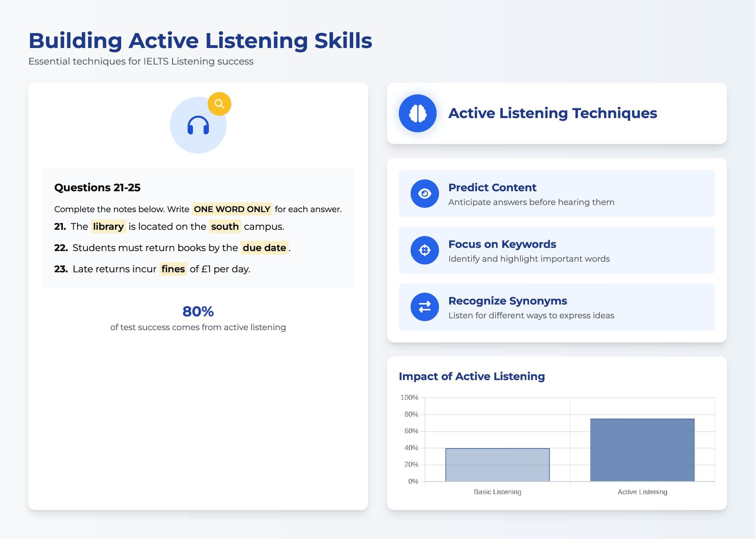Click the brain icon beside the Active Listening Techniques heading
Viewport: 756px width, 539px height.
click(417, 113)
